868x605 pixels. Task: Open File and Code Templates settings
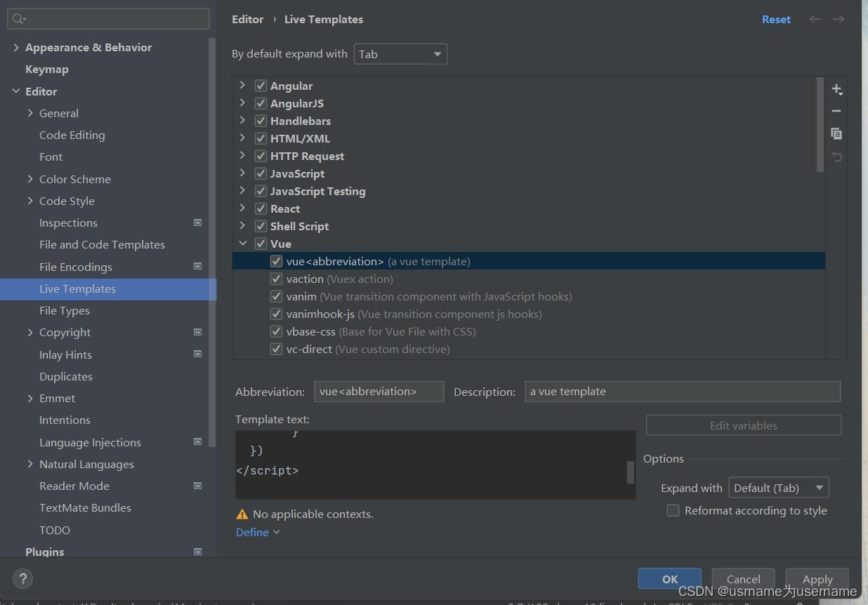tap(102, 244)
